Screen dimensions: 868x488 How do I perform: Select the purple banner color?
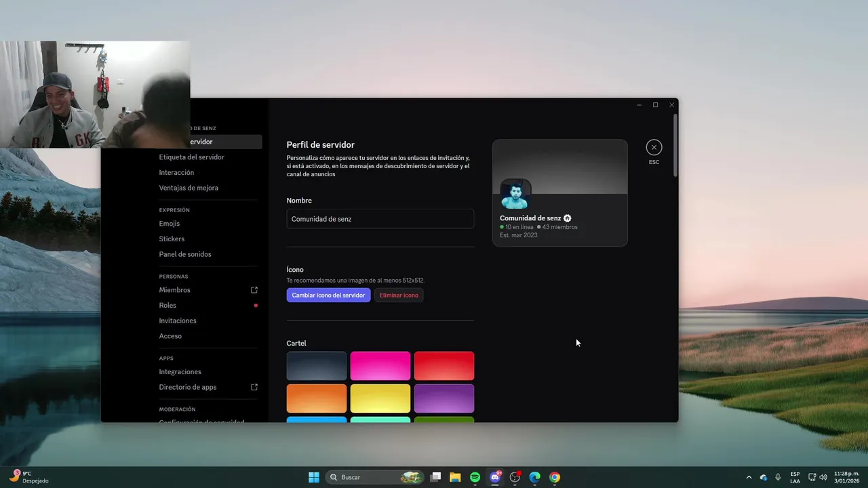[x=444, y=399]
